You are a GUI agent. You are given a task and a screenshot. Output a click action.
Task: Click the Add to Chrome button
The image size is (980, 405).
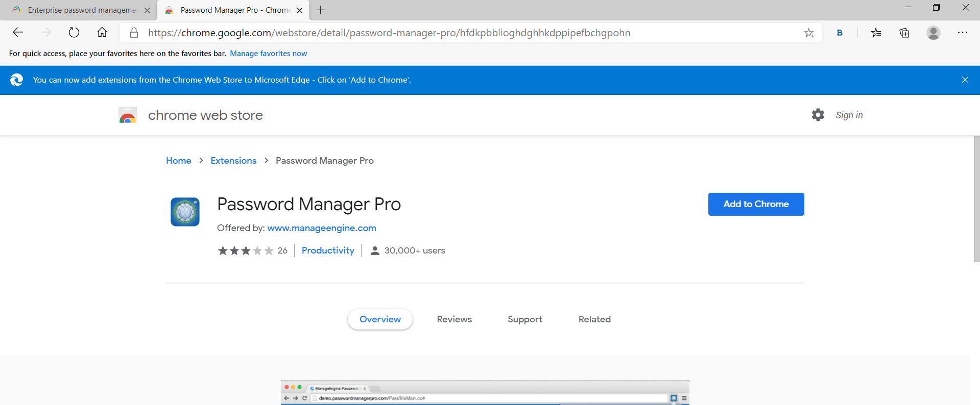coord(756,204)
